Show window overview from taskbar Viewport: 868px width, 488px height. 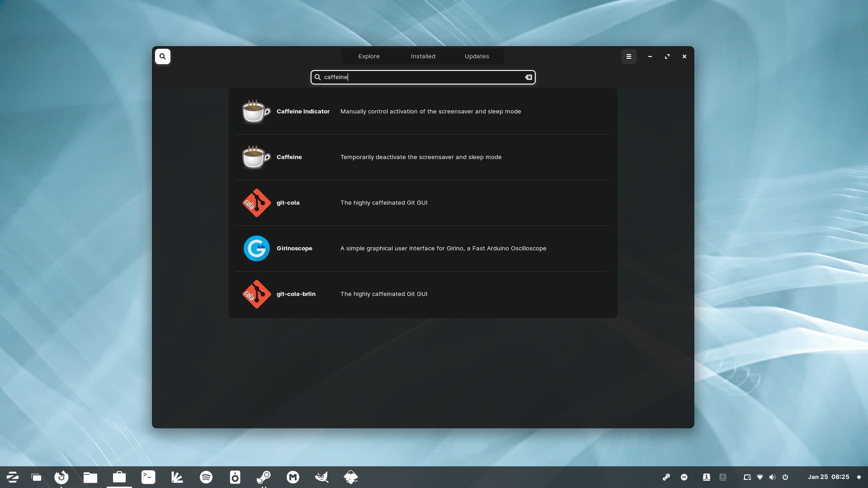(x=36, y=477)
